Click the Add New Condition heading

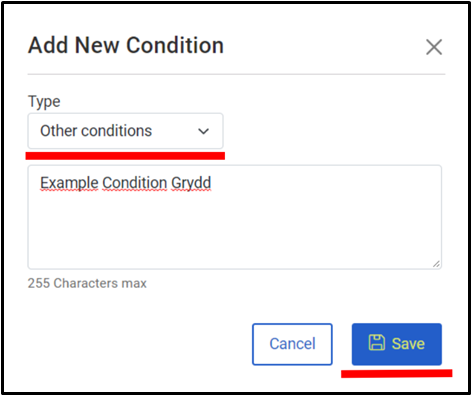(126, 45)
